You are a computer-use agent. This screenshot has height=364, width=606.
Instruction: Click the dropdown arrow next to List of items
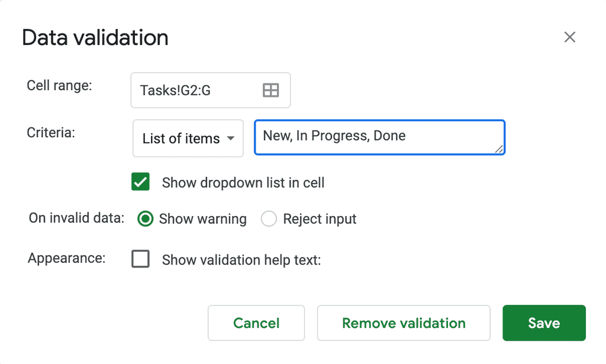[x=231, y=138]
